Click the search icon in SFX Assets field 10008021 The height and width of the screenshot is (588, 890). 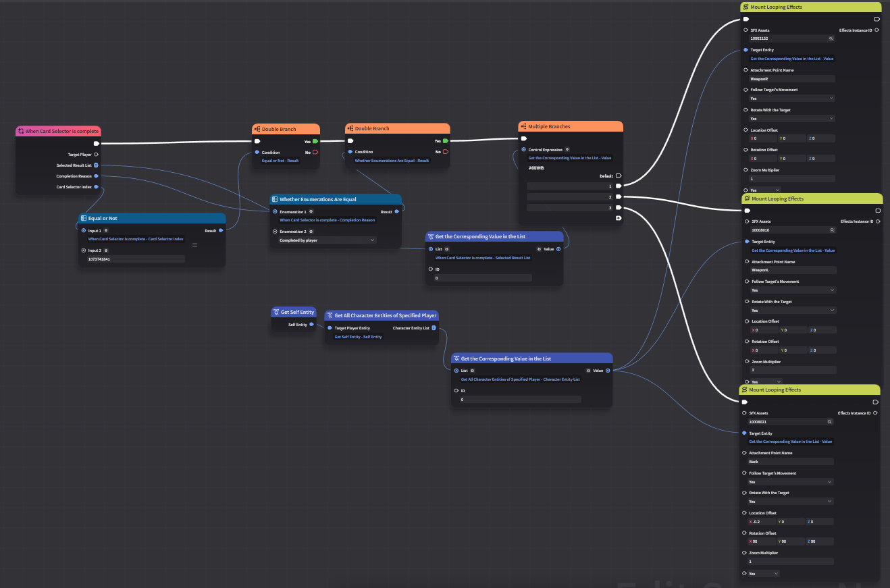829,421
